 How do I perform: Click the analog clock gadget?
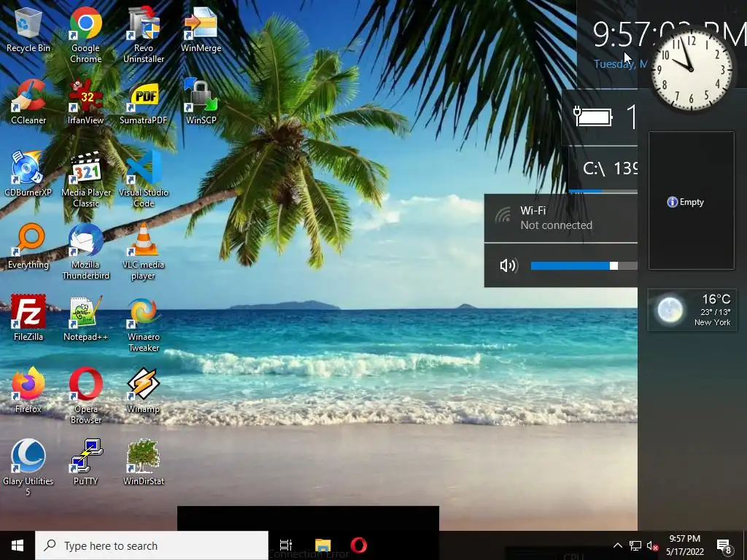point(692,71)
